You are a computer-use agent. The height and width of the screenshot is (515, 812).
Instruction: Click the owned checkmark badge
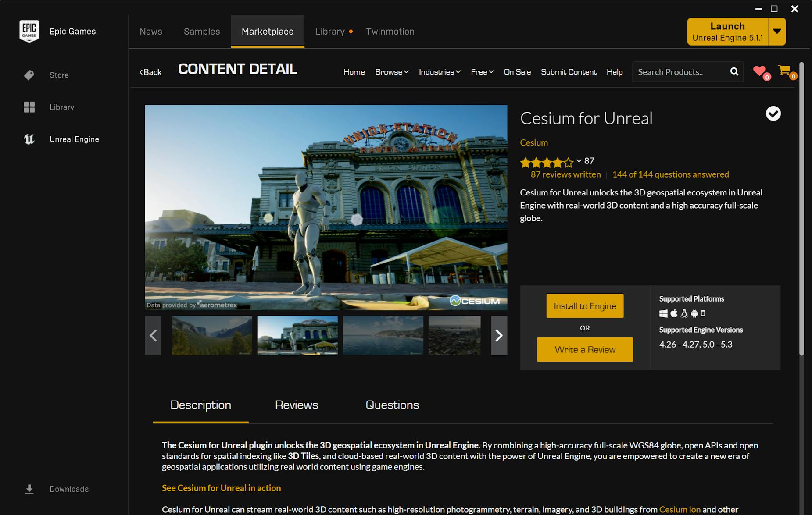click(x=773, y=114)
